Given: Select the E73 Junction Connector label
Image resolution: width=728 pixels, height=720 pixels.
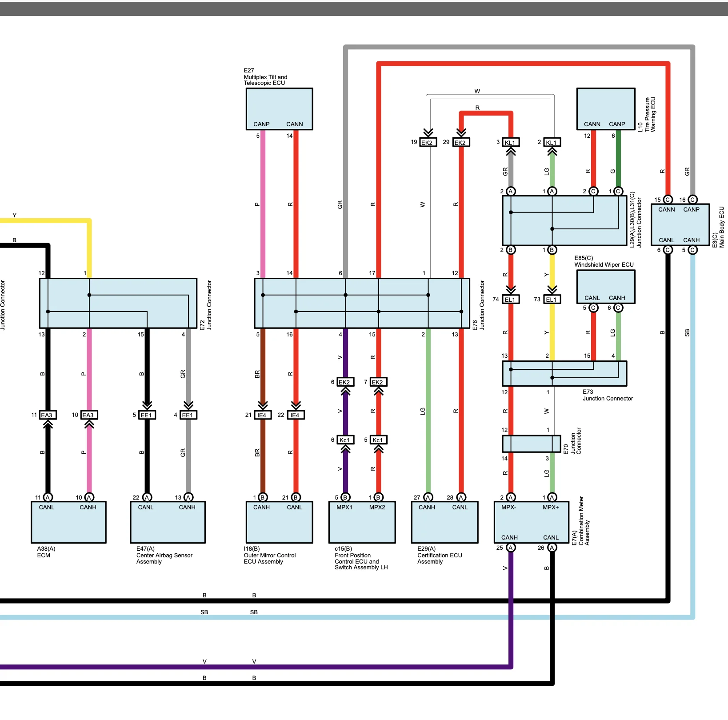Looking at the screenshot, I should click(608, 395).
